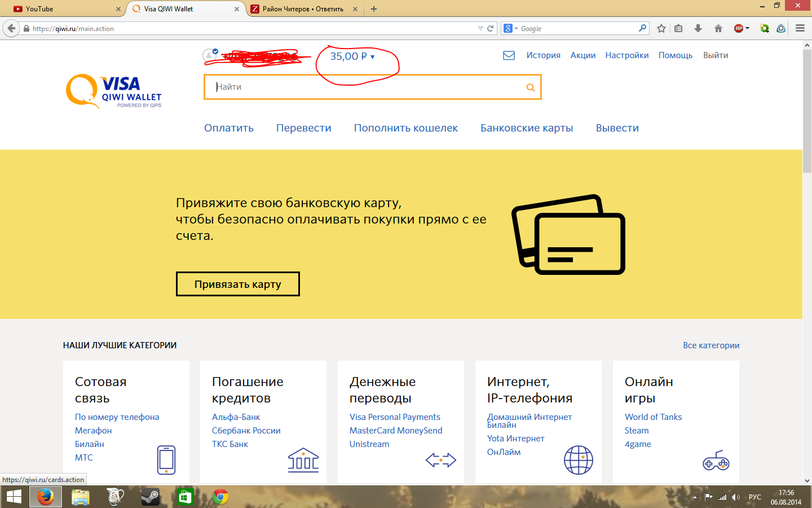The image size is (812, 508).
Task: Launch Google Chrome from the taskbar
Action: coord(220,497)
